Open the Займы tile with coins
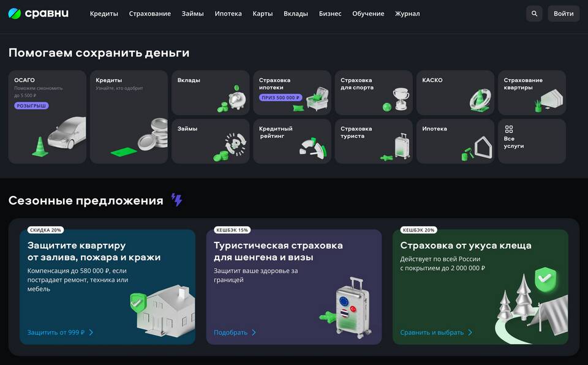Image resolution: width=588 pixels, height=365 pixels. click(210, 141)
